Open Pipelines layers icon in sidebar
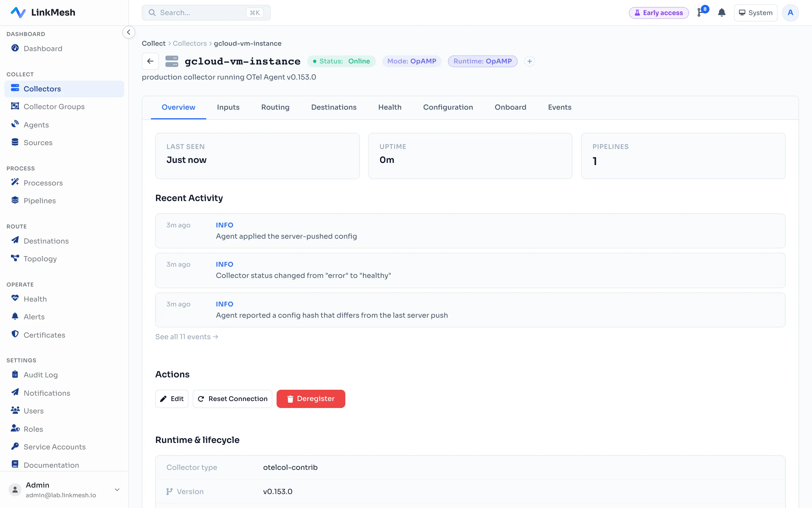This screenshot has height=508, width=812. pos(15,200)
